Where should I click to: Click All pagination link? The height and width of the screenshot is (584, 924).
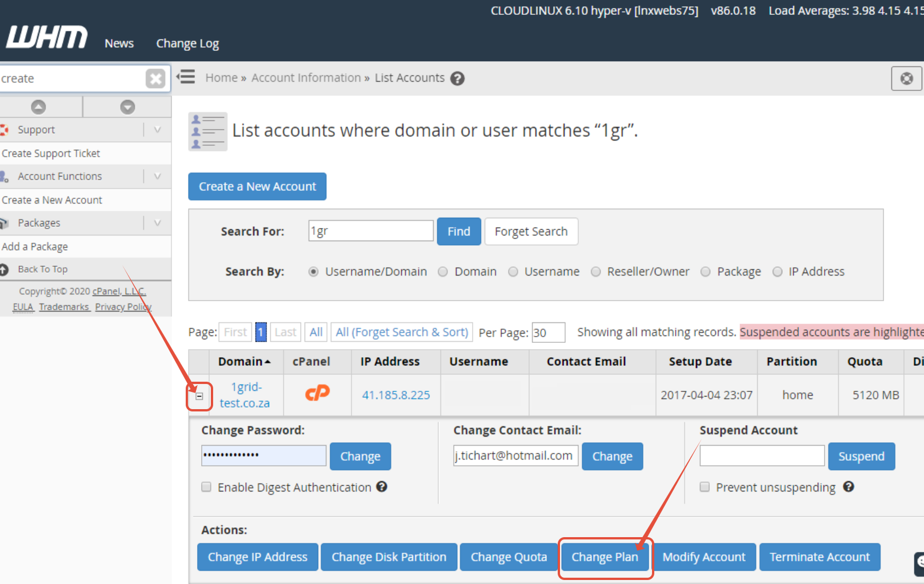(x=316, y=332)
